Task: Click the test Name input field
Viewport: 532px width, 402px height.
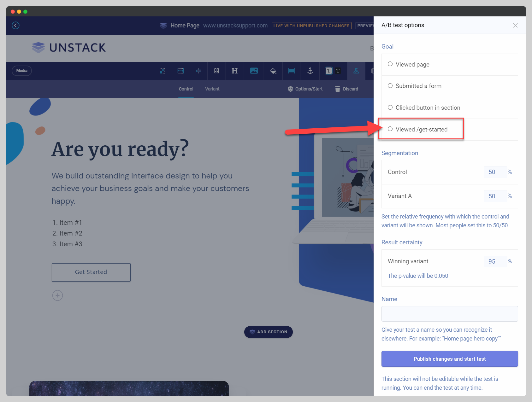Action: [x=449, y=314]
